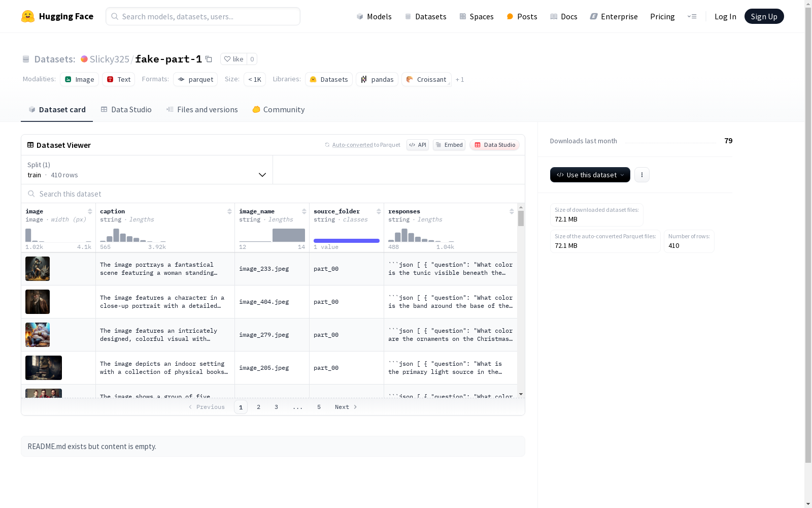
Task: Click the Datasets breadcrumb label
Action: tap(55, 59)
